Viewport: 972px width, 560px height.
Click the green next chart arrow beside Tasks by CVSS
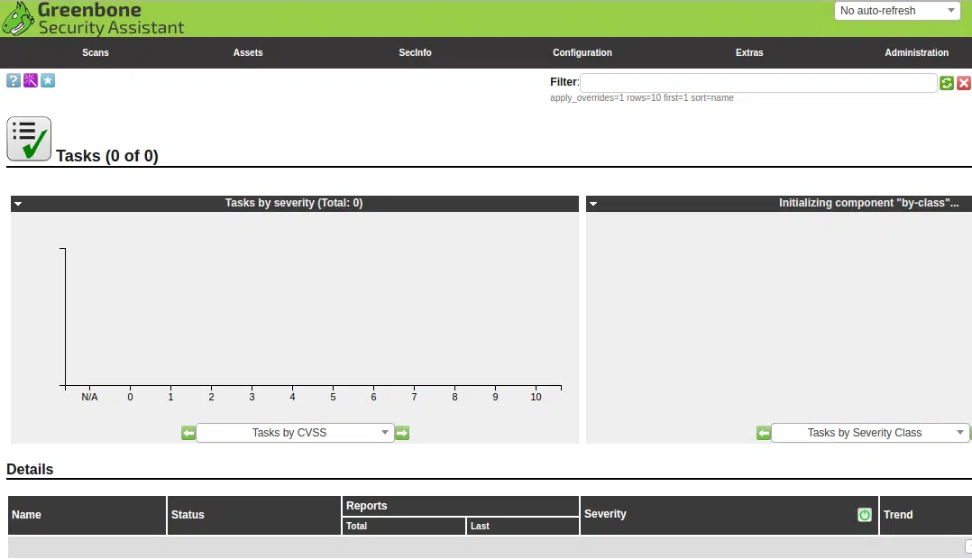coord(402,433)
